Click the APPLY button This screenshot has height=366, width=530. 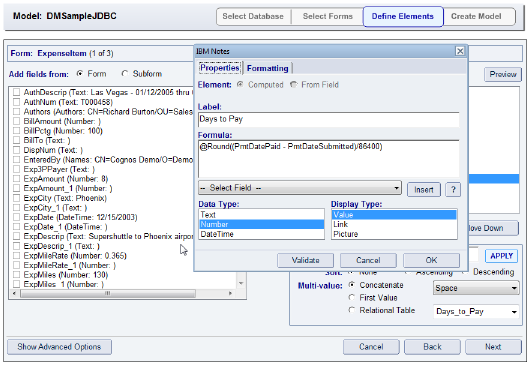(501, 256)
